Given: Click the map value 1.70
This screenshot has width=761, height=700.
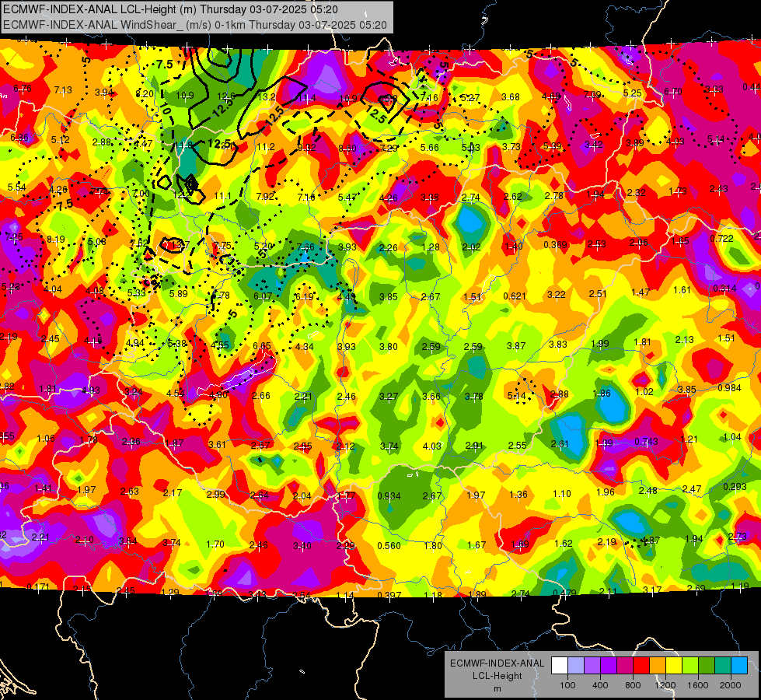Looking at the screenshot, I should (215, 544).
